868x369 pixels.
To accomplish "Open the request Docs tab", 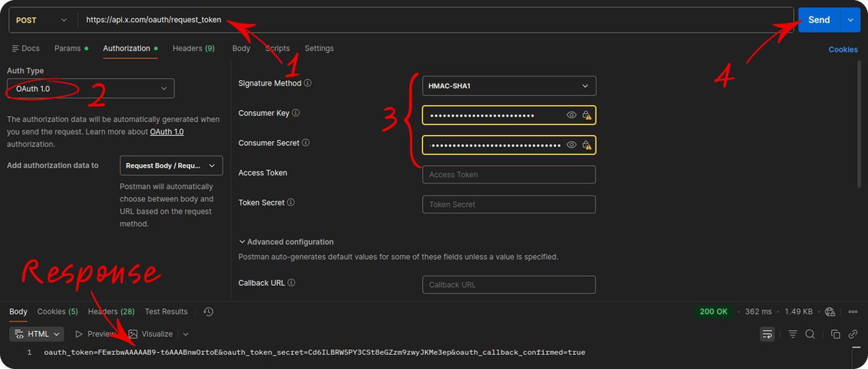I will [x=25, y=48].
